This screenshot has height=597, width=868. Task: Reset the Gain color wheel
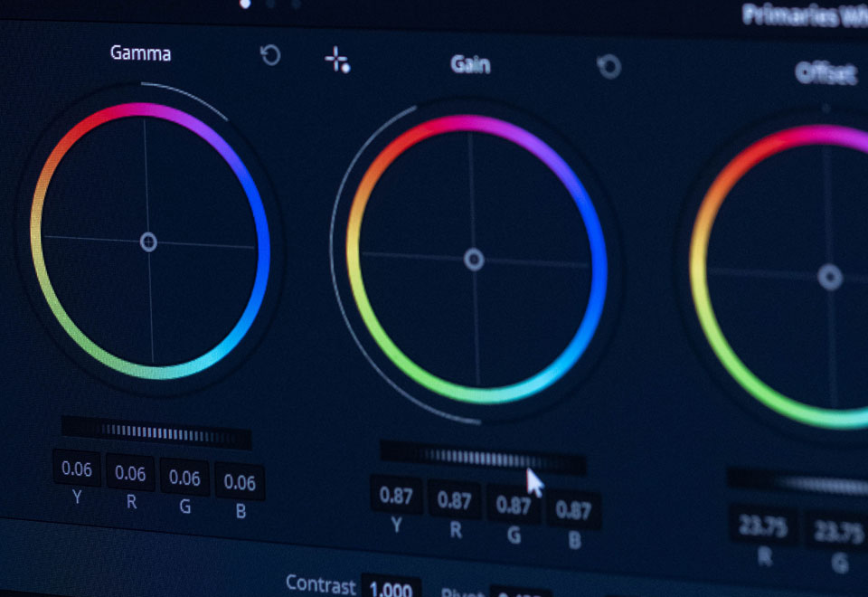609,66
